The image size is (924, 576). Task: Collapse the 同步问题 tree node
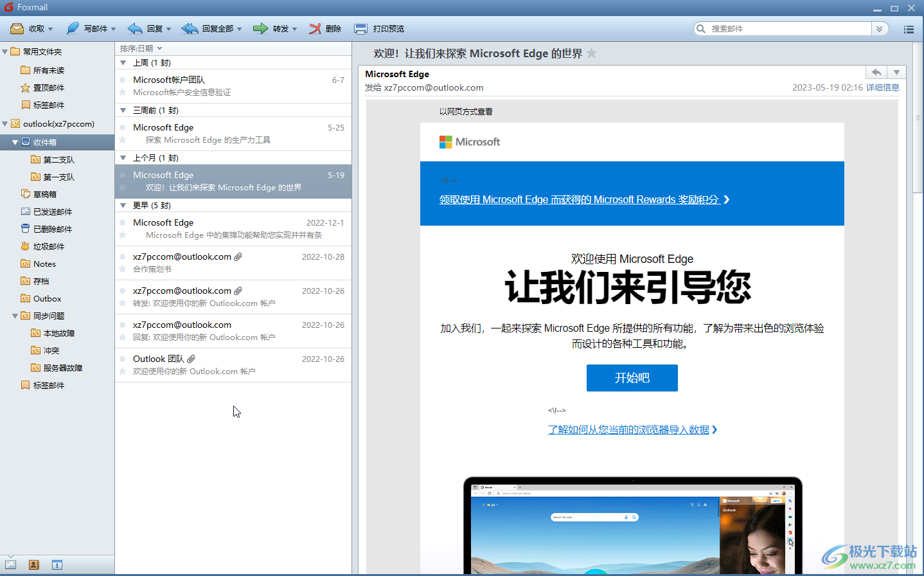[15, 316]
